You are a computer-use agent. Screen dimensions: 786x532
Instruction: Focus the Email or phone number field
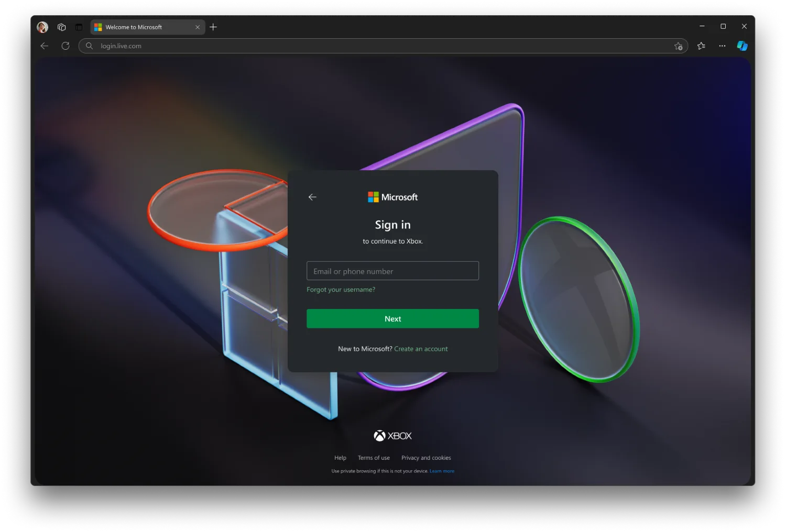392,271
